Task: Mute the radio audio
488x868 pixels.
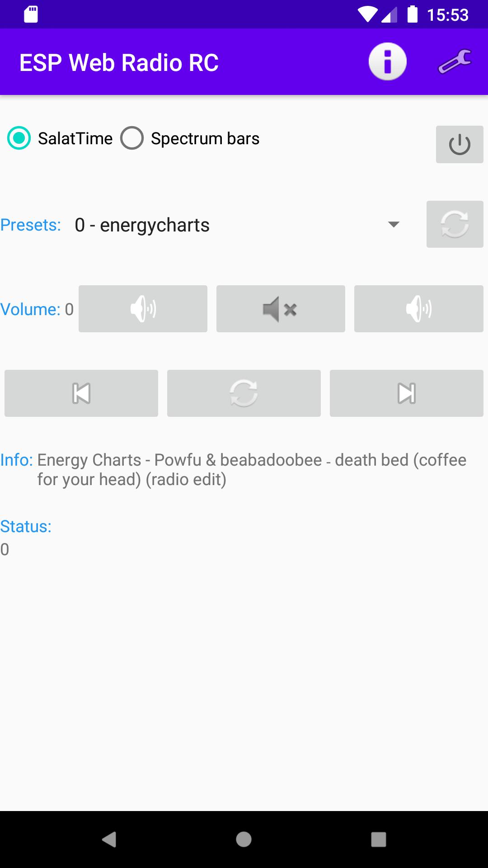Action: click(x=281, y=309)
